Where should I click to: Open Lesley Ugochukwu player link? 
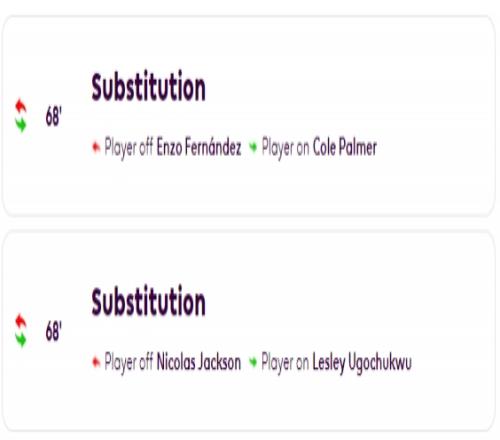click(x=362, y=363)
